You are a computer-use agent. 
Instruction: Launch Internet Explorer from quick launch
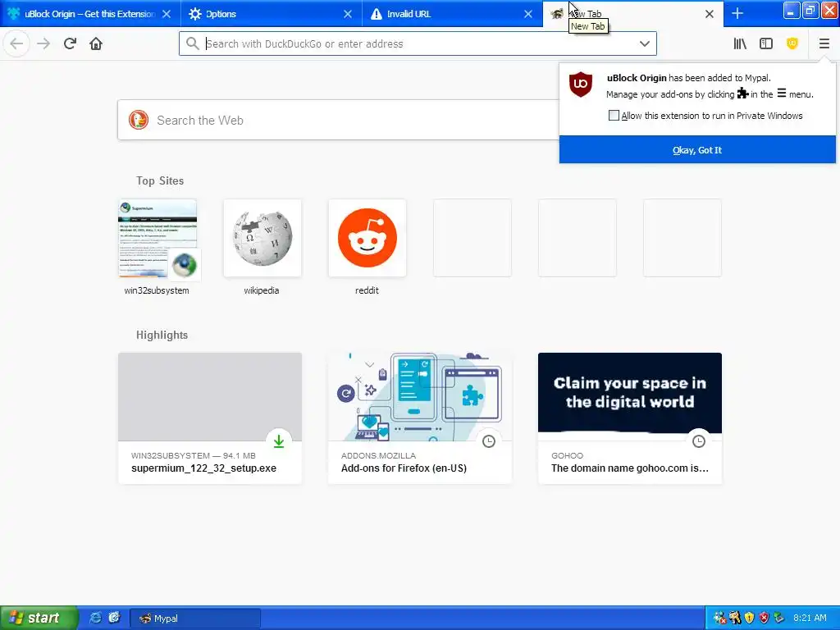coord(95,618)
